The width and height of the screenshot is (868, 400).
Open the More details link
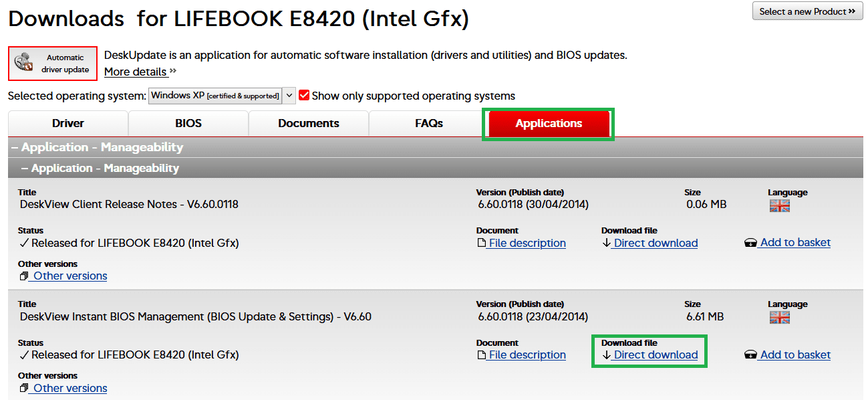[x=136, y=72]
